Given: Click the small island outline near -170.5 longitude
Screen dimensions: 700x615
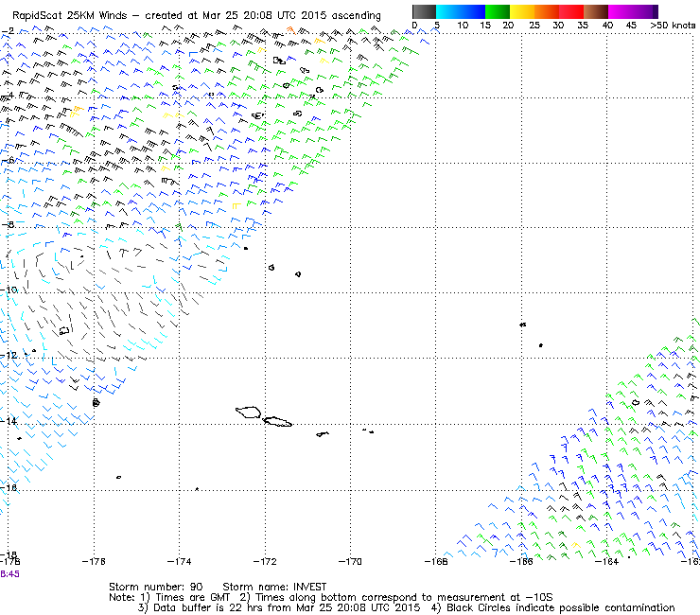Looking at the screenshot, I should click(x=323, y=433).
